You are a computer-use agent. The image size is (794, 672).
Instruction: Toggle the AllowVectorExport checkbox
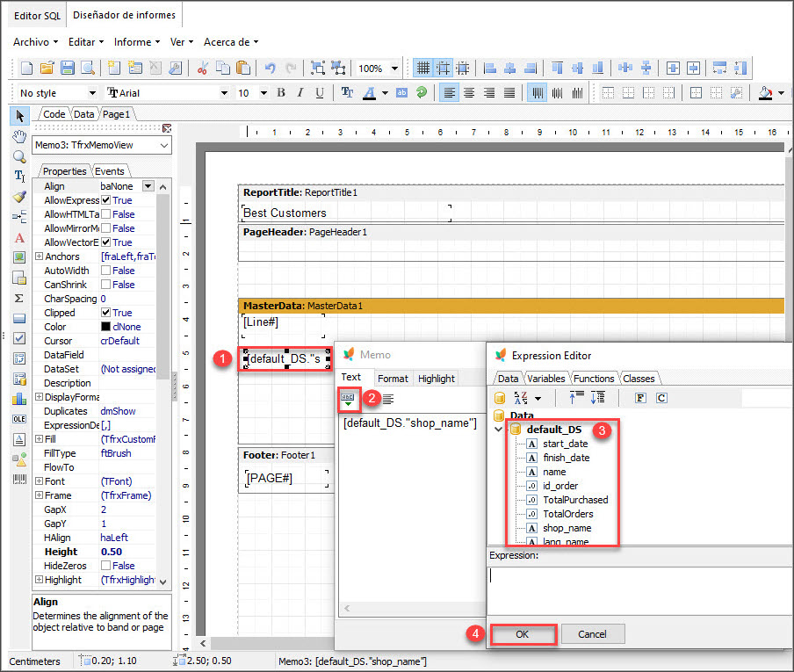tap(105, 242)
